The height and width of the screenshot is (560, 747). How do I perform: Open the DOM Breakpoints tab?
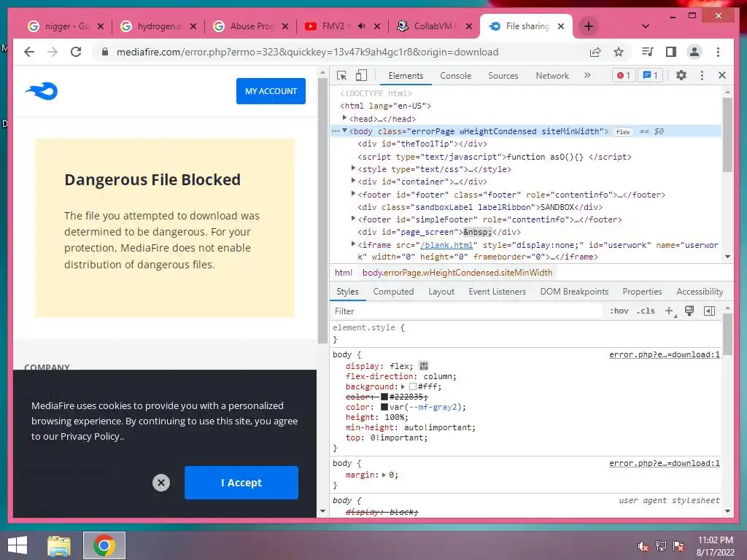[574, 292]
